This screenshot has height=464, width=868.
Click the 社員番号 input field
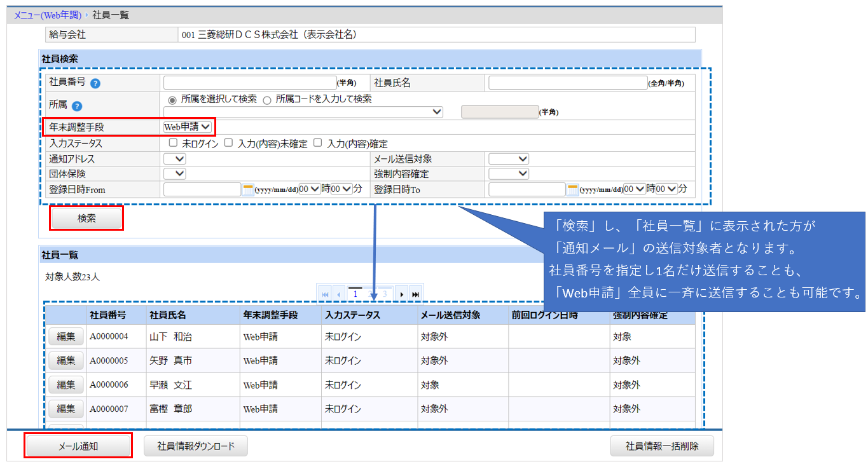point(250,83)
